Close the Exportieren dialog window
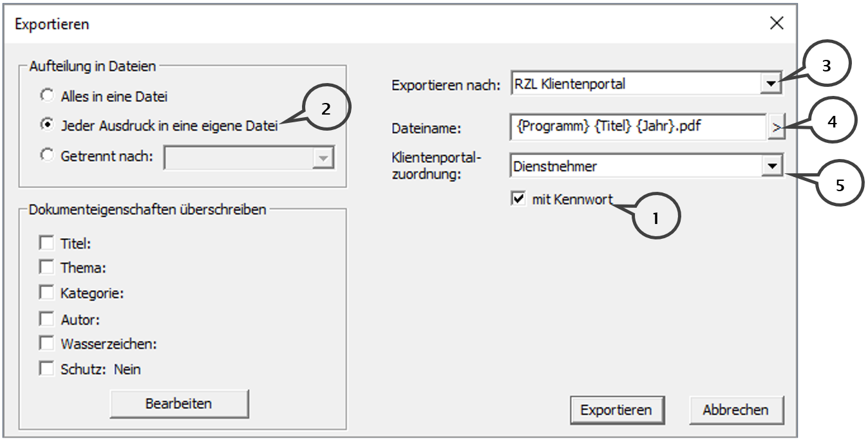This screenshot has height=439, width=868. 777,24
